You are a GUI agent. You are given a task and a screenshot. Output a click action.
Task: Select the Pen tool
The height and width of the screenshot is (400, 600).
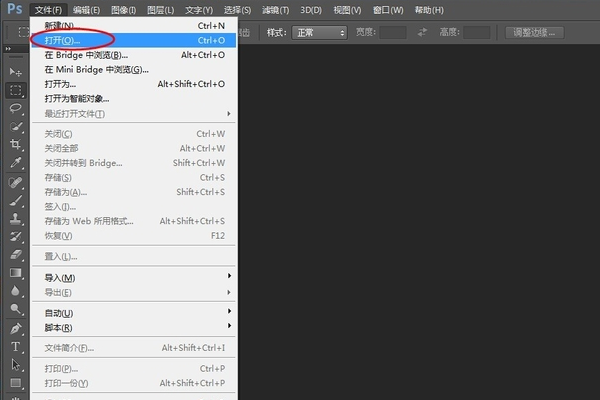tap(16, 328)
